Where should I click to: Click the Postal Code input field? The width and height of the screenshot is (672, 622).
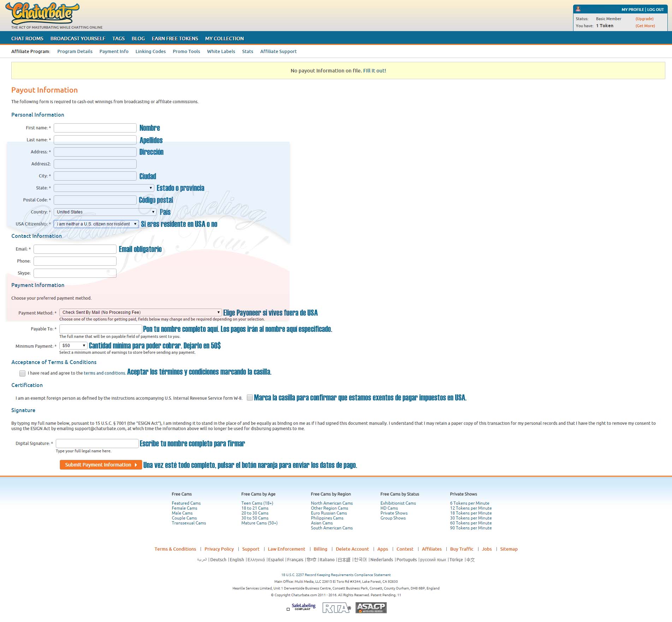click(x=95, y=200)
